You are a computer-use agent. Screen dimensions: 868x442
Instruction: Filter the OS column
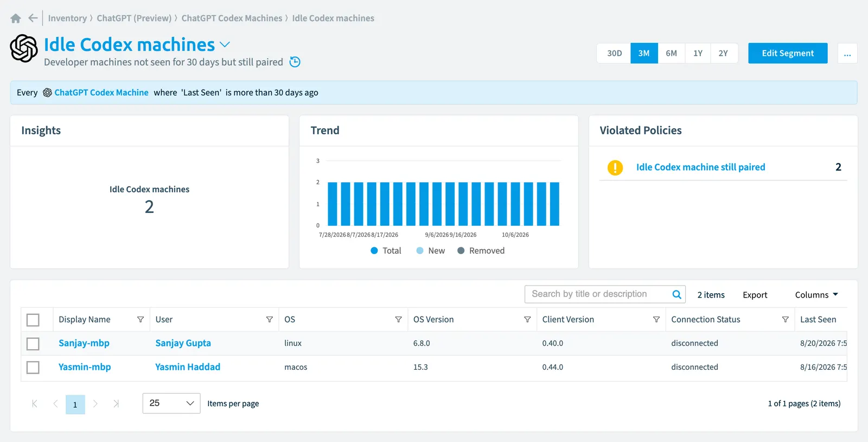398,319
